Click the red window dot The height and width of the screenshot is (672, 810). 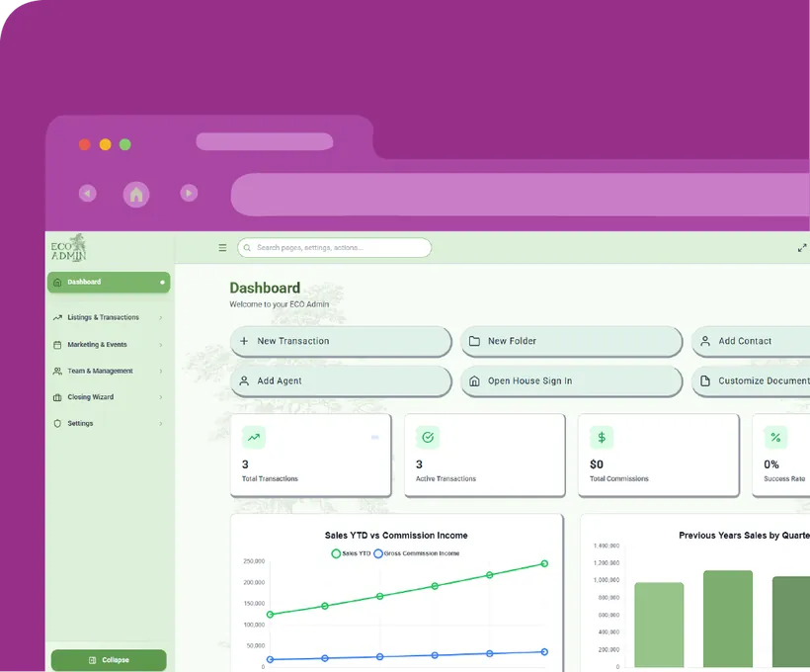(85, 144)
